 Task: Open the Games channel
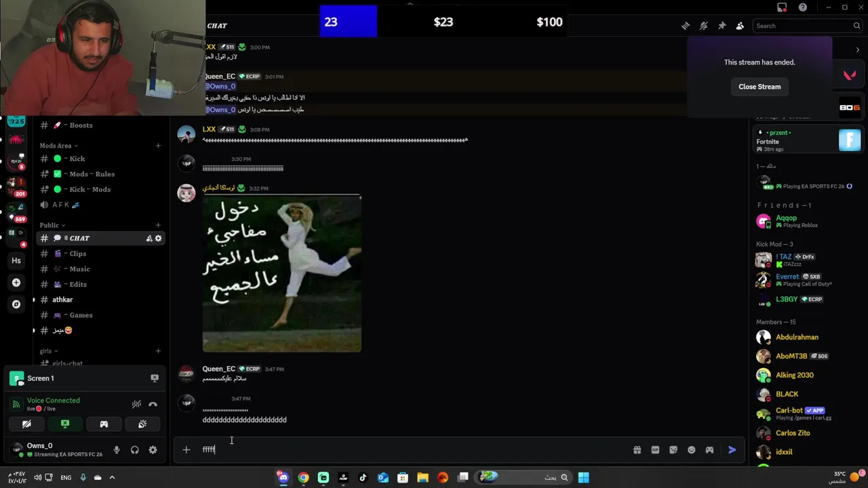101,315
